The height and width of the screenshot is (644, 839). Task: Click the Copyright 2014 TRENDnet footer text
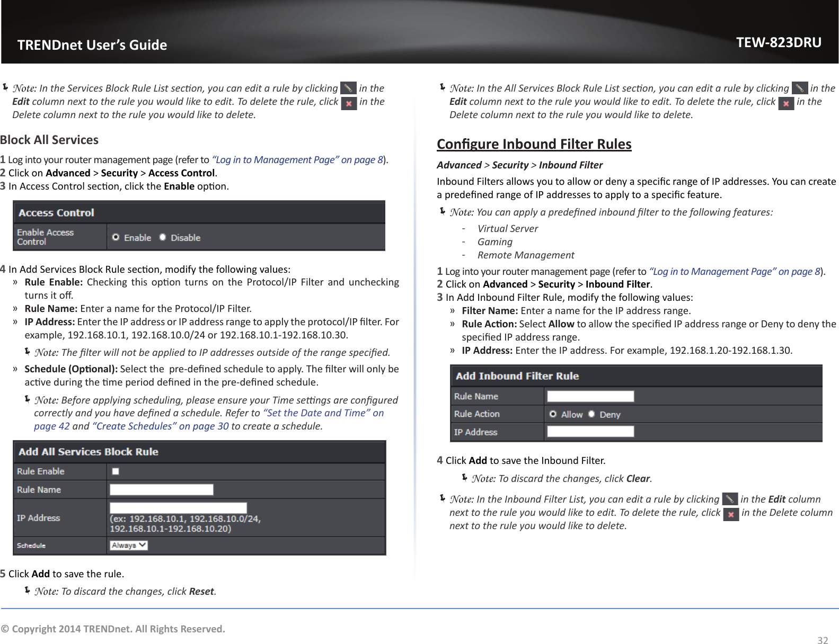click(x=113, y=629)
